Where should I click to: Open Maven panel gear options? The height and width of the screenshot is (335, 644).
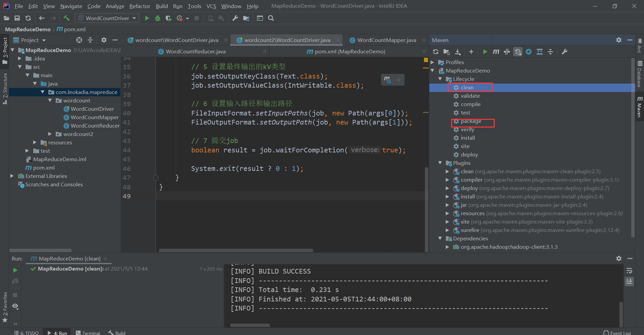click(x=619, y=40)
